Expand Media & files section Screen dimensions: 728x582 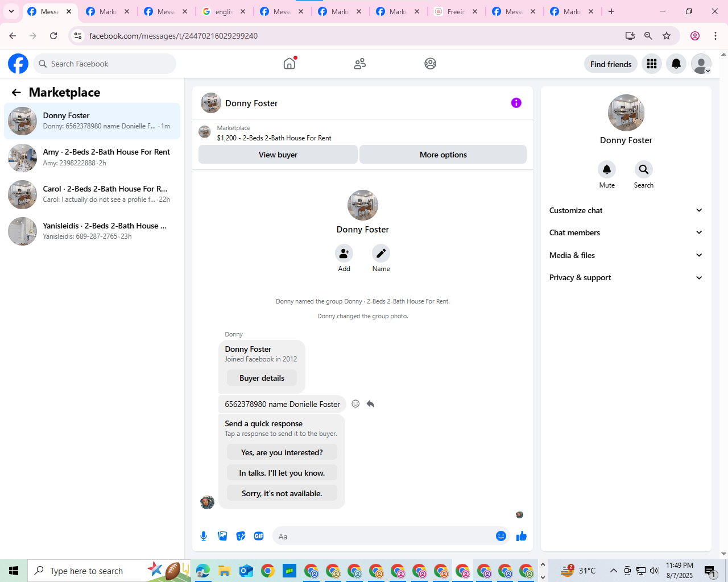626,255
